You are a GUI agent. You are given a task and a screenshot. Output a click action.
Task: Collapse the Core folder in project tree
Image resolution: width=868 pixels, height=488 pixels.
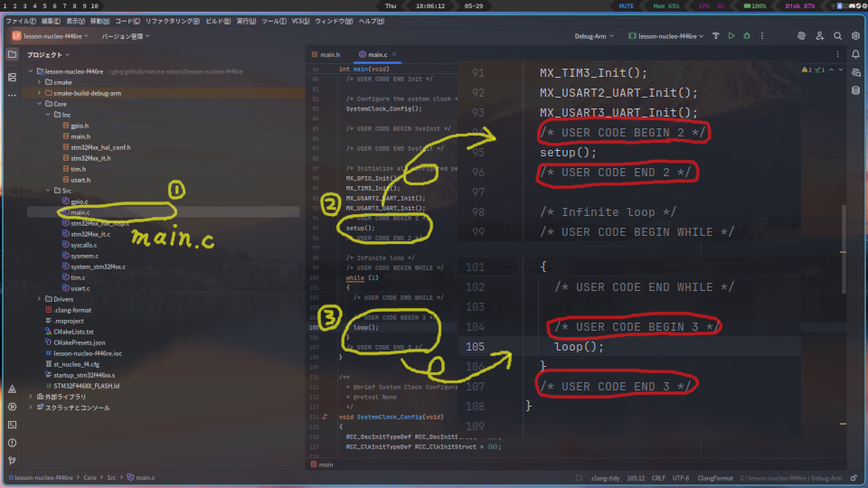pos(40,104)
